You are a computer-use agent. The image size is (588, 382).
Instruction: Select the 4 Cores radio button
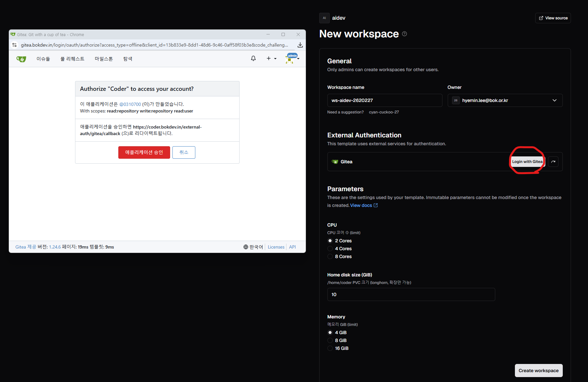[330, 249]
